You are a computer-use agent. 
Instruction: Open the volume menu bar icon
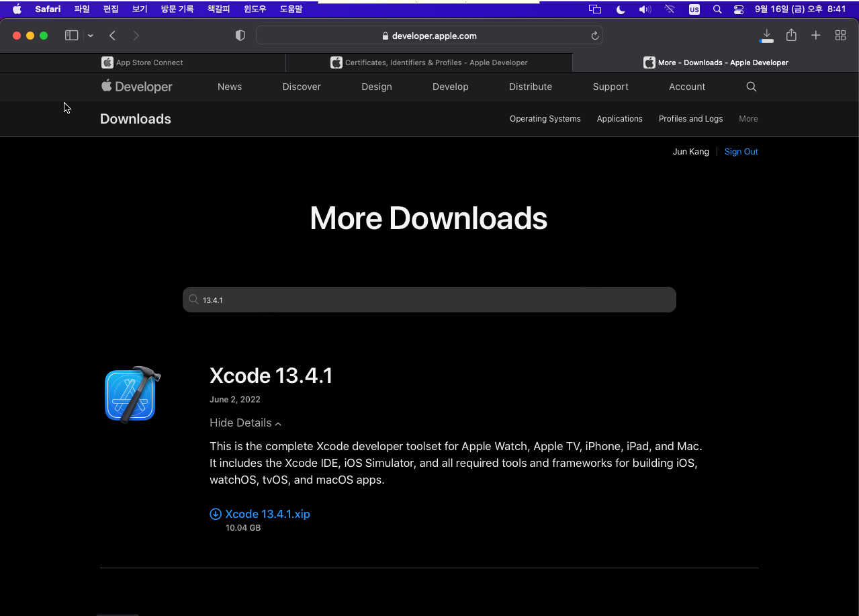click(x=645, y=9)
